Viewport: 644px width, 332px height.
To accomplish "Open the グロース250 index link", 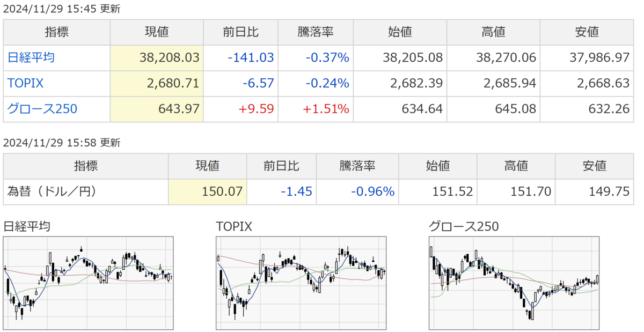I will pyautogui.click(x=42, y=109).
